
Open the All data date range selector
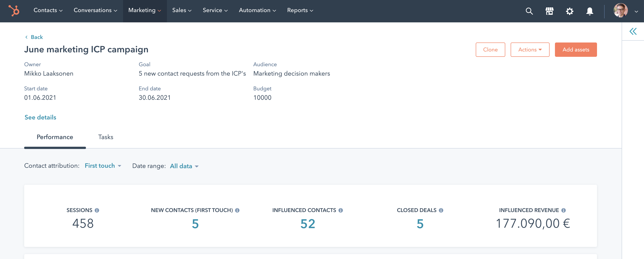tap(184, 166)
